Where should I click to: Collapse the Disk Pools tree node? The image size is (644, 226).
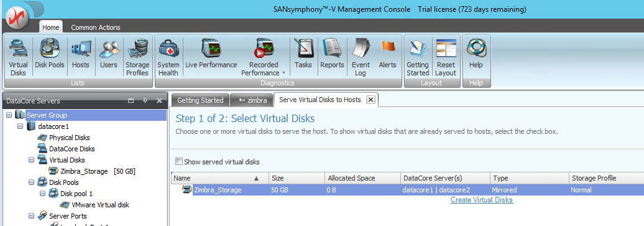pyautogui.click(x=31, y=182)
